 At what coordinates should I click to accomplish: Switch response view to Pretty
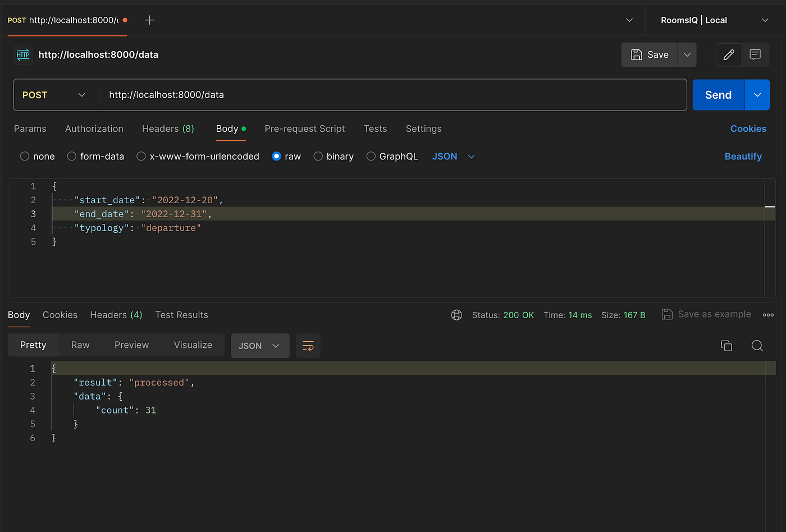(33, 345)
